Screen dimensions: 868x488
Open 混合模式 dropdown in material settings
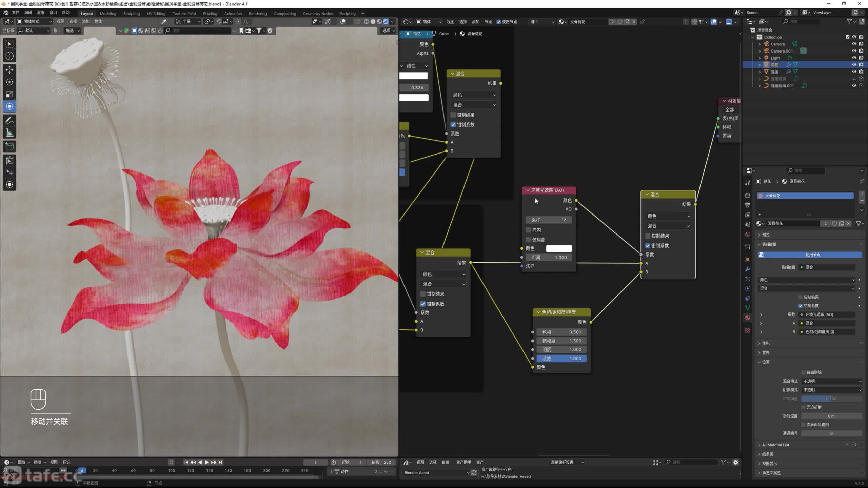pos(832,381)
